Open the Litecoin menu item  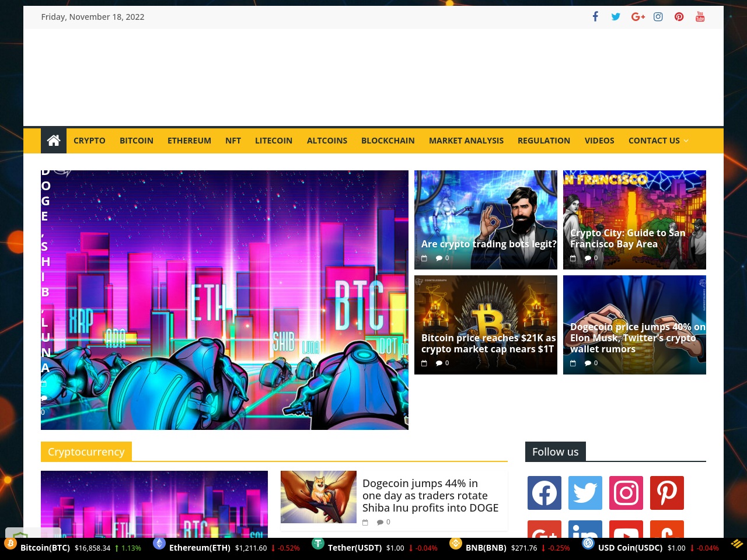pyautogui.click(x=274, y=141)
